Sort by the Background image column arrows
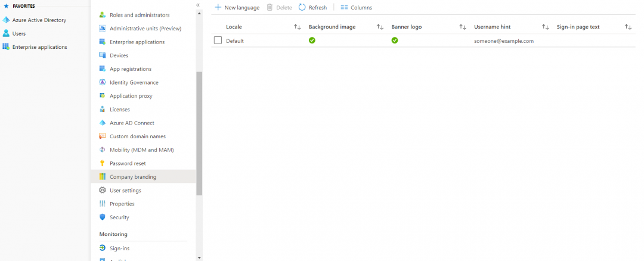The width and height of the screenshot is (644, 261). coord(380,27)
